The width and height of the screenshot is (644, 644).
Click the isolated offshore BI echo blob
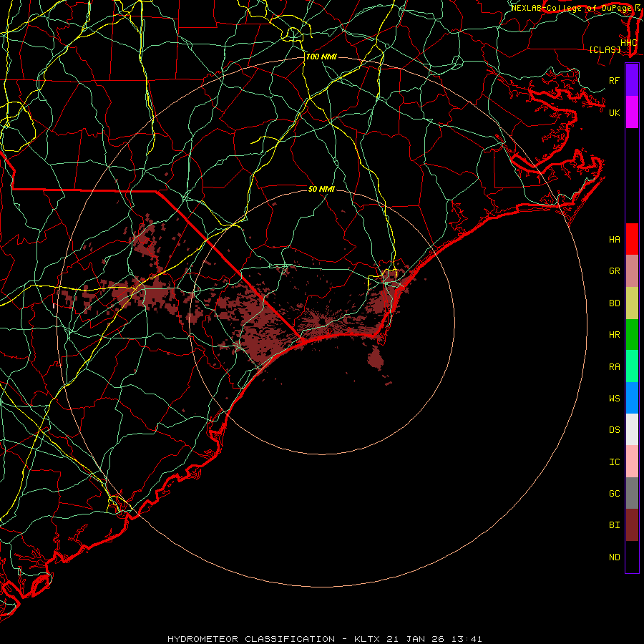click(x=376, y=357)
